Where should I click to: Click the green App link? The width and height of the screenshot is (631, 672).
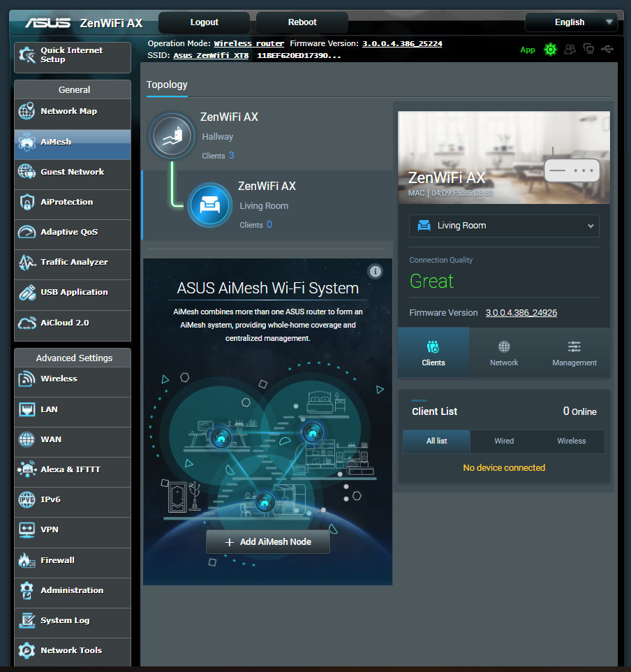(527, 50)
